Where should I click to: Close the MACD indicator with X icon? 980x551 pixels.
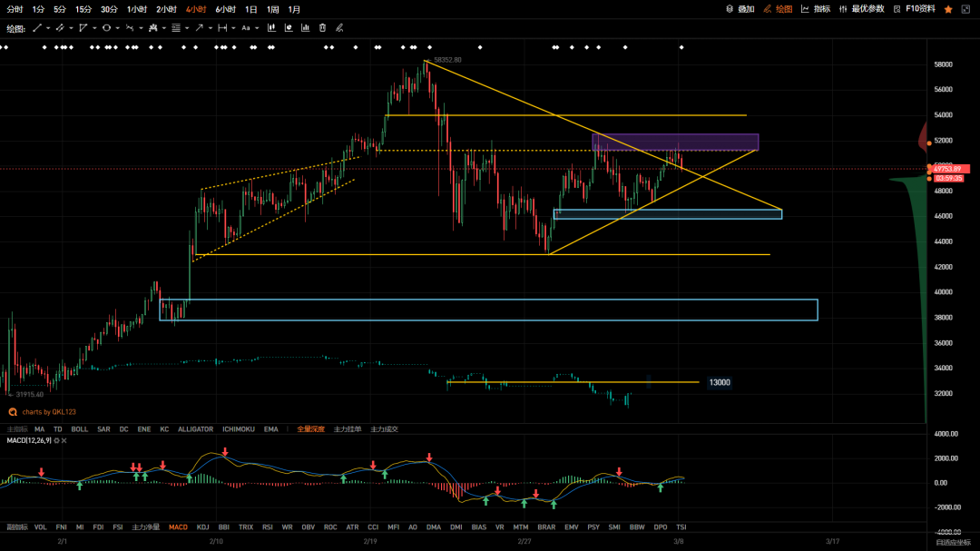click(65, 440)
